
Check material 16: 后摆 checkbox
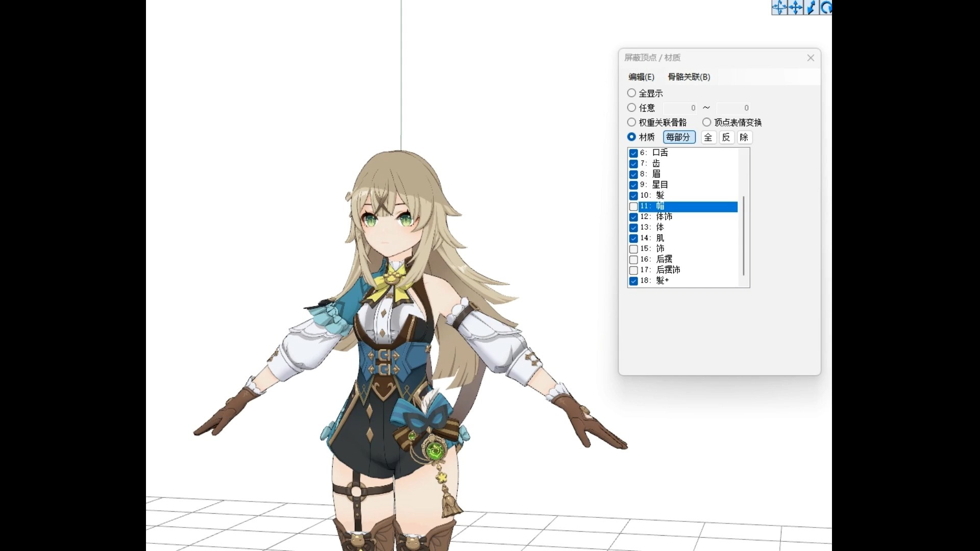[633, 260]
